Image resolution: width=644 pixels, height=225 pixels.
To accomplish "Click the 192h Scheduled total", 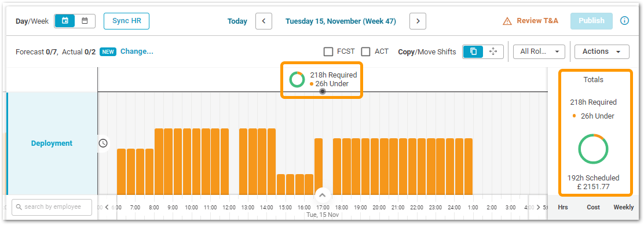I will click(x=593, y=178).
